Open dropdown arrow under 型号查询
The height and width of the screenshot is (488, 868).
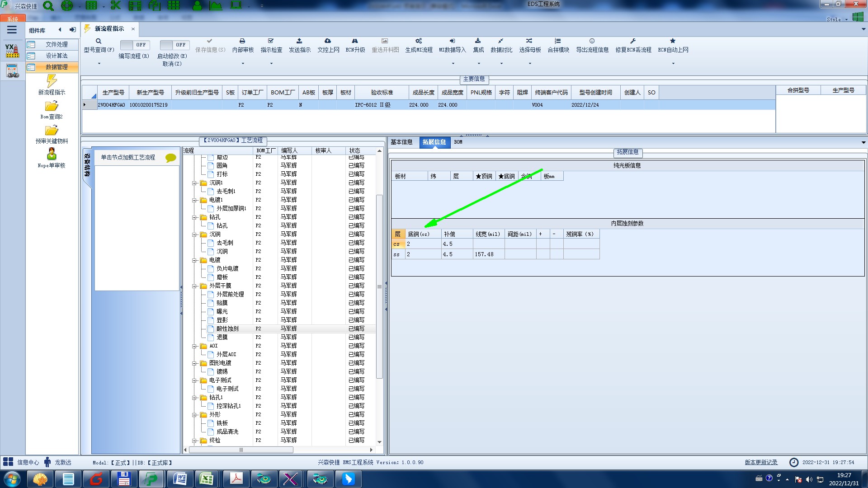[x=99, y=64]
